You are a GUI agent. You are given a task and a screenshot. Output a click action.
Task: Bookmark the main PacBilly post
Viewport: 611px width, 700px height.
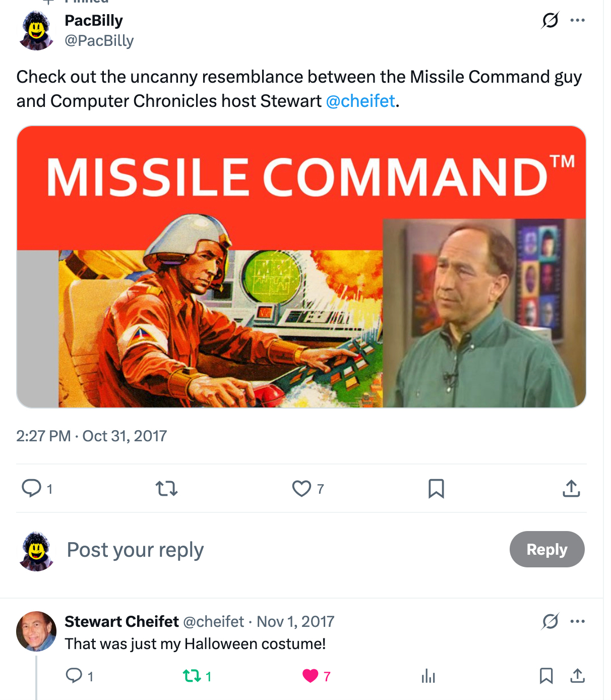[436, 488]
